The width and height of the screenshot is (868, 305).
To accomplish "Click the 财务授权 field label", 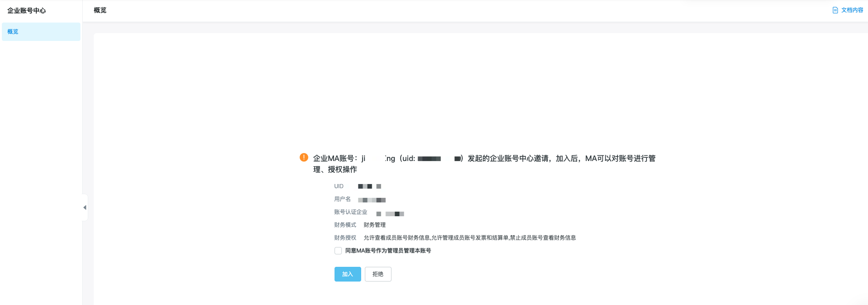I will [x=345, y=238].
